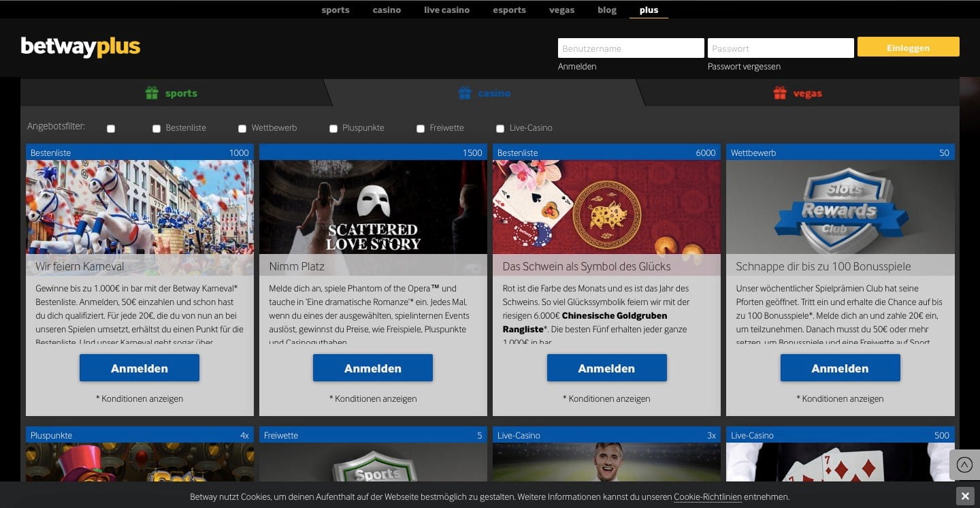
Task: Open the blog navigation item
Action: (607, 10)
